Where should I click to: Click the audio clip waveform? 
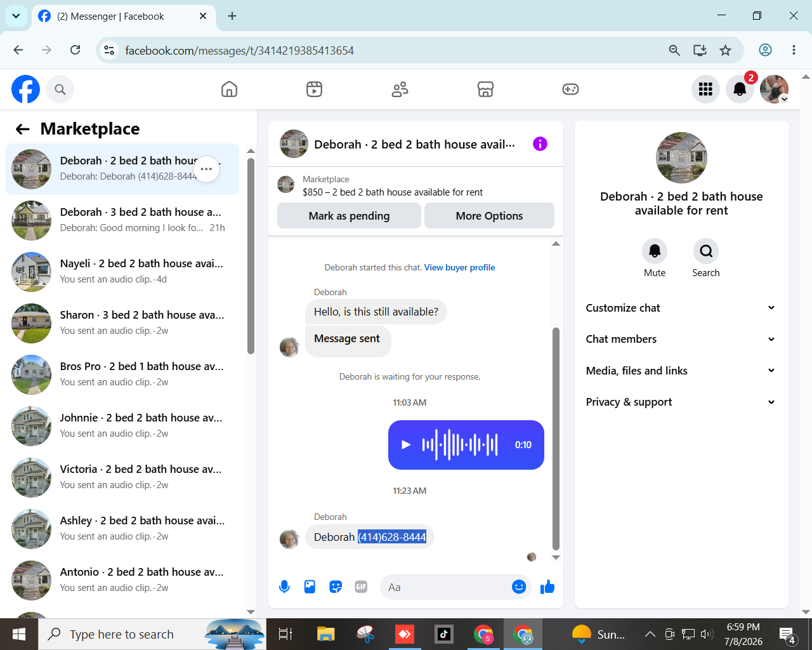click(x=460, y=445)
